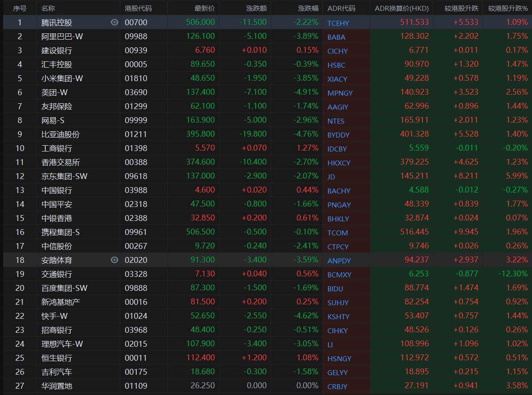Click the eye icon beside 腾讯控股
The width and height of the screenshot is (532, 395).
(114, 22)
